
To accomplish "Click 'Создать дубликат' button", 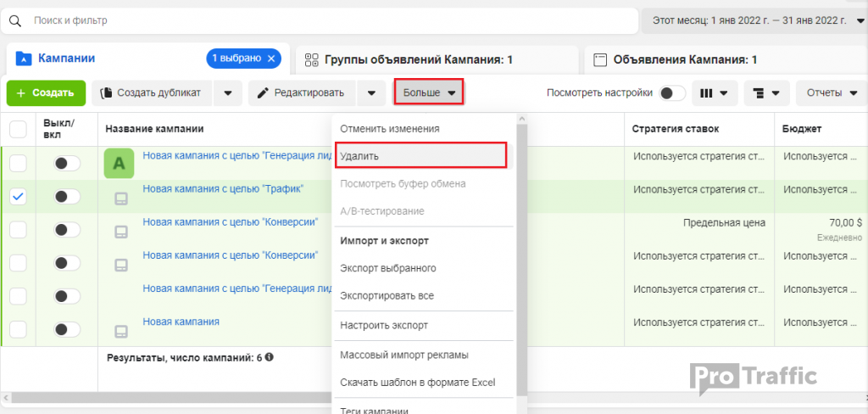I will (x=153, y=93).
